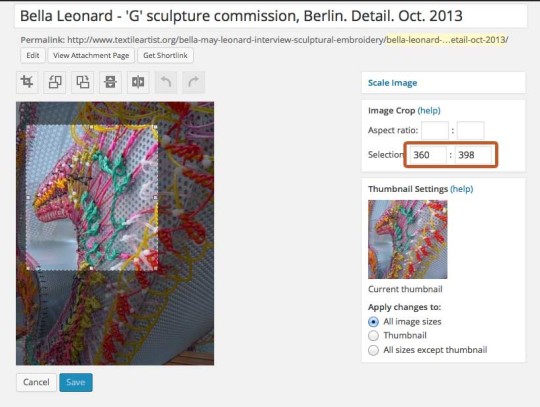This screenshot has height=407, width=540.
Task: Select All image sizes radio option
Action: (x=373, y=322)
